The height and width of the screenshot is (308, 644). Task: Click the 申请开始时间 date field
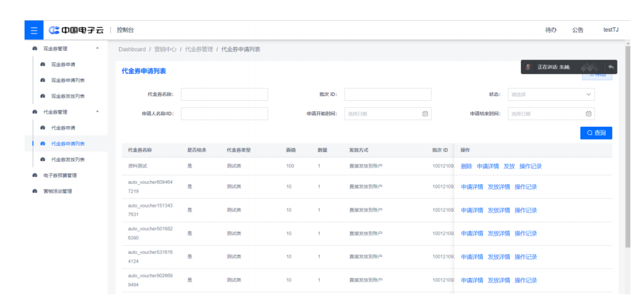tap(388, 114)
